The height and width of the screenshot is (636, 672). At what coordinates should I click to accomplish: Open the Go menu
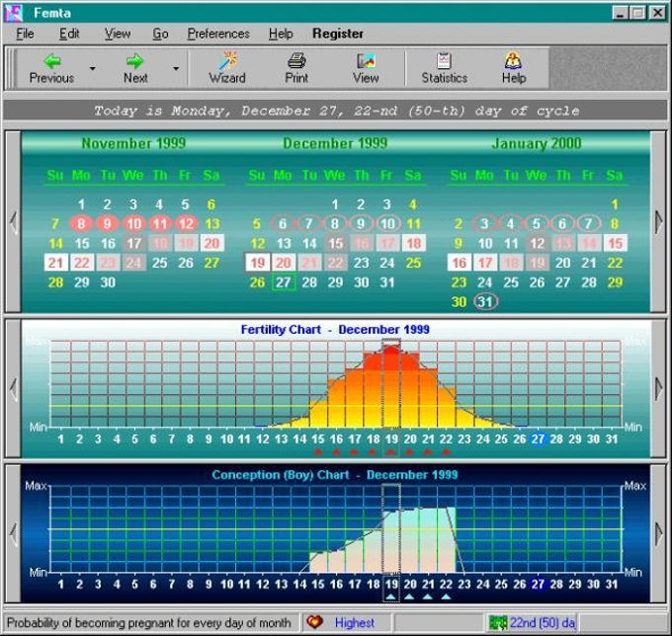[160, 34]
